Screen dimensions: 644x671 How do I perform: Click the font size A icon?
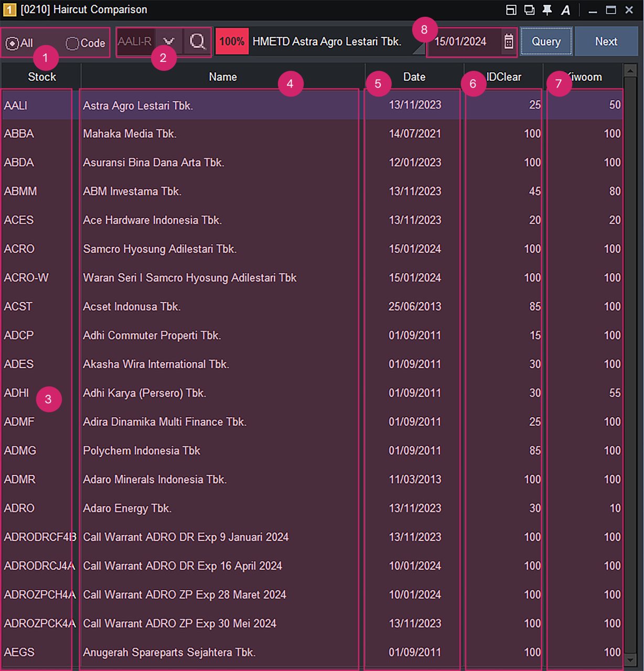565,10
